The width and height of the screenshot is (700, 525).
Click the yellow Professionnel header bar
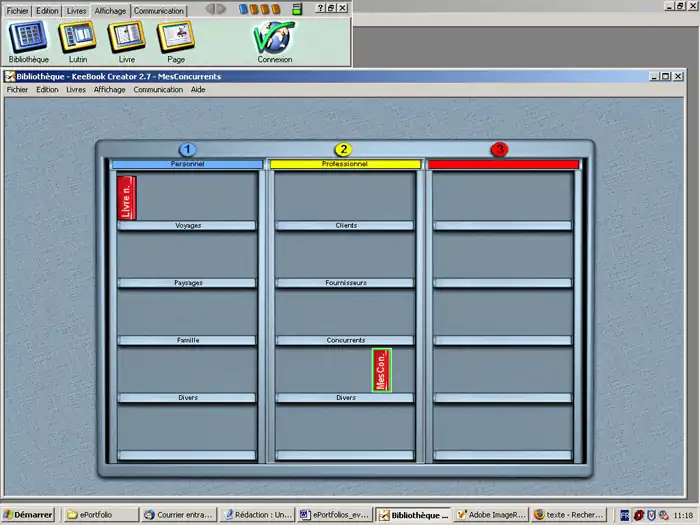click(x=344, y=164)
